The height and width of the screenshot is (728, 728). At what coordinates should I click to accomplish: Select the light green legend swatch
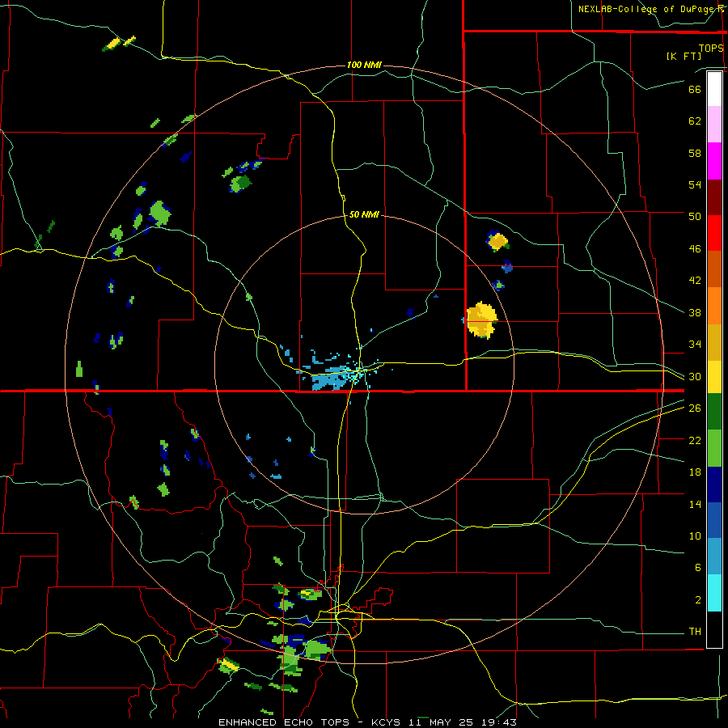coord(714,448)
